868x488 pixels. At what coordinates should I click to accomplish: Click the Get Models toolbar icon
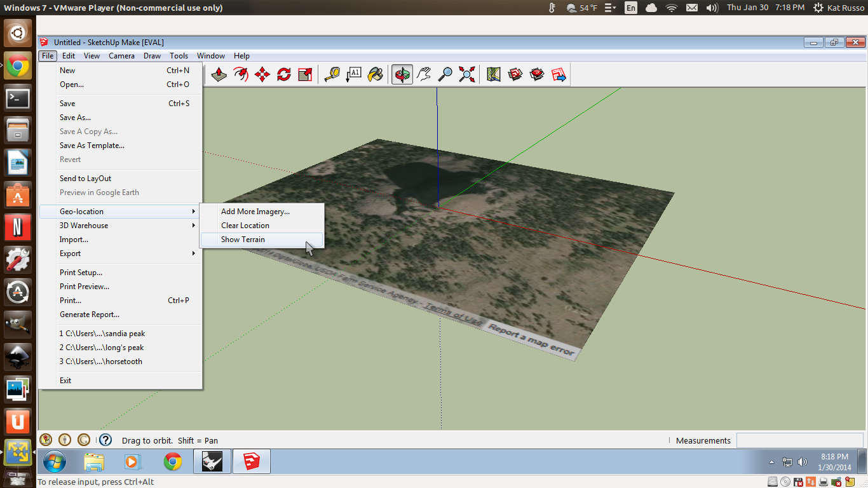click(515, 74)
